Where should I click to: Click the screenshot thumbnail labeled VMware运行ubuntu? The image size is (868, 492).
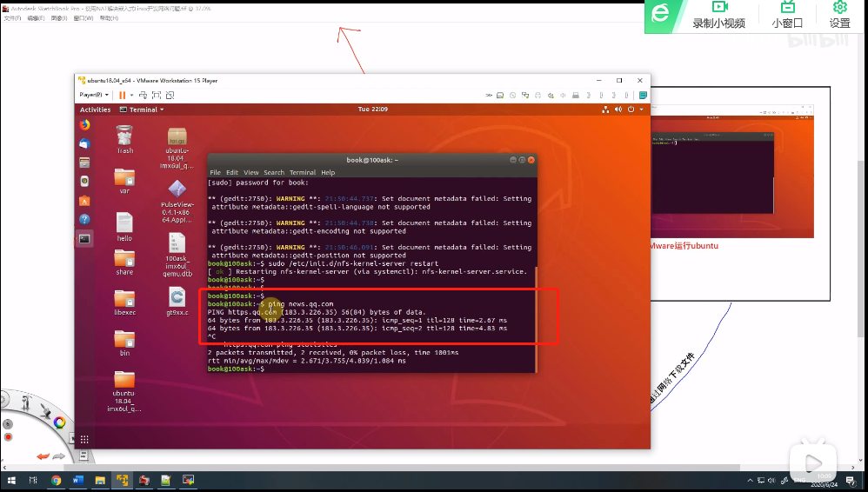point(732,171)
